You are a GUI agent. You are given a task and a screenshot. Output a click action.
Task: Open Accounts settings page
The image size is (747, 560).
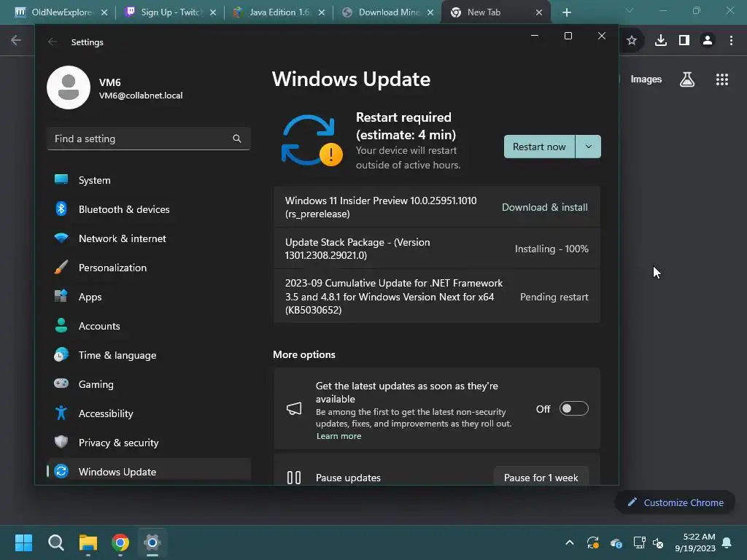[x=149, y=326]
